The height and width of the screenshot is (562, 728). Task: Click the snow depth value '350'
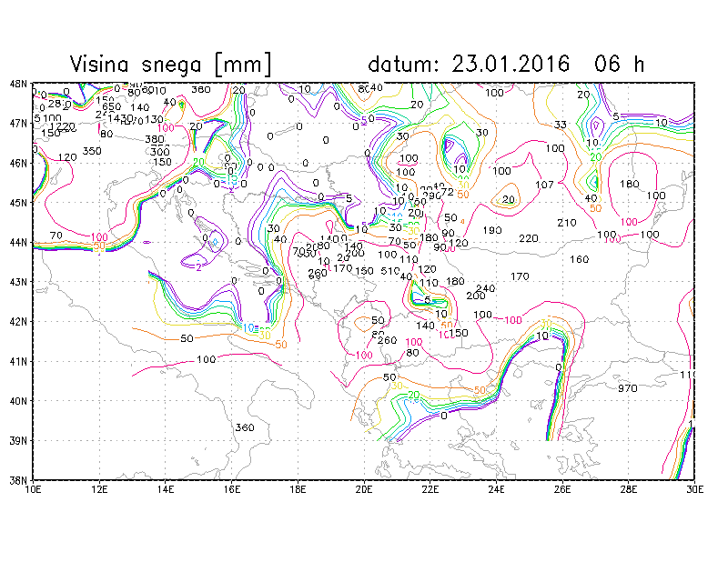pos(92,151)
